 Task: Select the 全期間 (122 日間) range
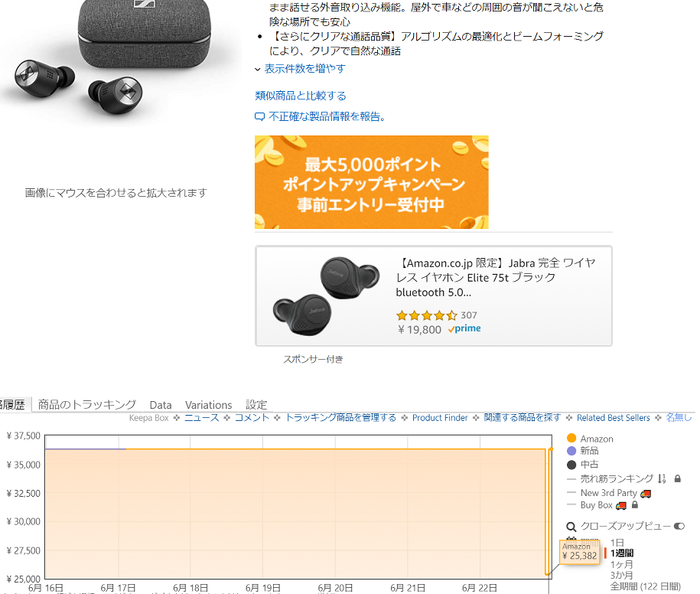(646, 586)
